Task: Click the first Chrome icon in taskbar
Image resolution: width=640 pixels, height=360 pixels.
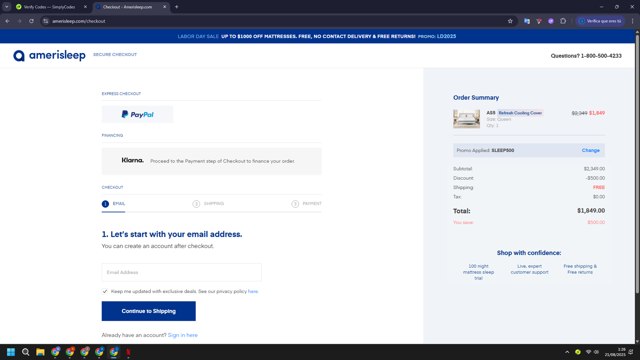Action: [x=55, y=352]
